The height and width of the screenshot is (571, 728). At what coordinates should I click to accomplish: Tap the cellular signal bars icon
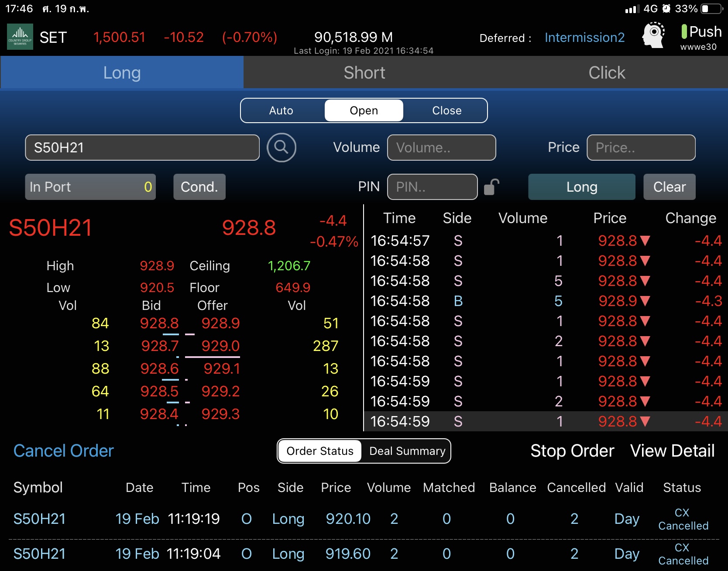point(632,9)
